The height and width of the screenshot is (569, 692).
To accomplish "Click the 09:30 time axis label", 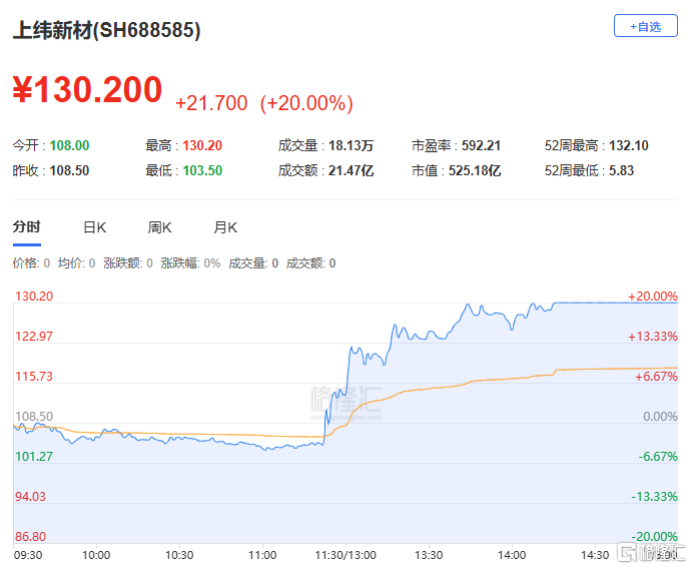I will (28, 553).
